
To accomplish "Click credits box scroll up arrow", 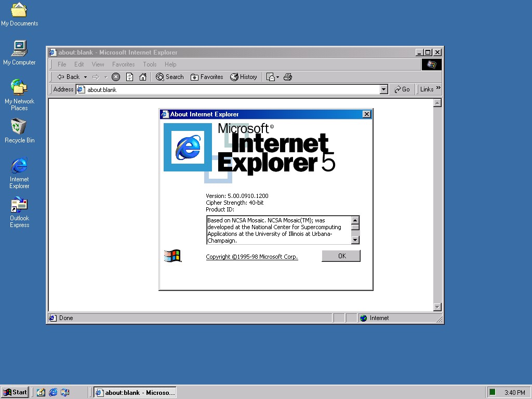I will tap(355, 220).
